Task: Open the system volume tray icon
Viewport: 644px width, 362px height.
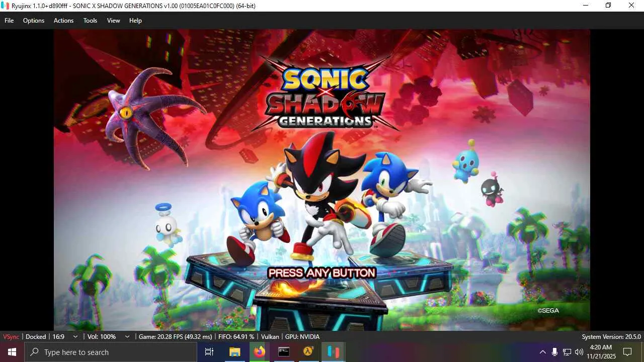Action: click(579, 352)
